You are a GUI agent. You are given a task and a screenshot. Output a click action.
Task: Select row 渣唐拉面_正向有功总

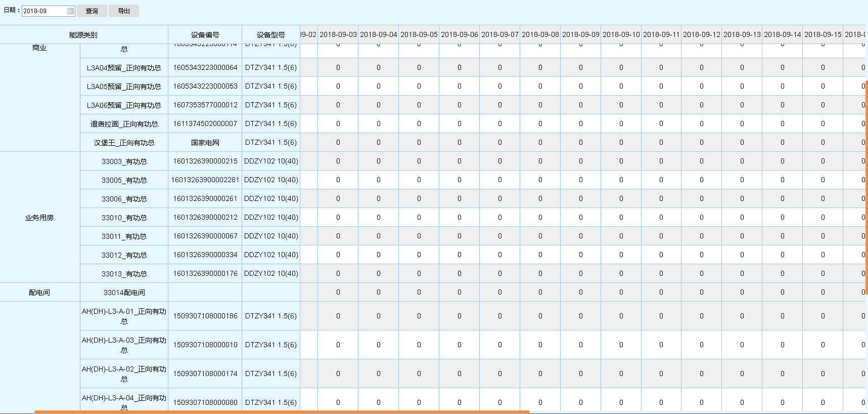(124, 124)
